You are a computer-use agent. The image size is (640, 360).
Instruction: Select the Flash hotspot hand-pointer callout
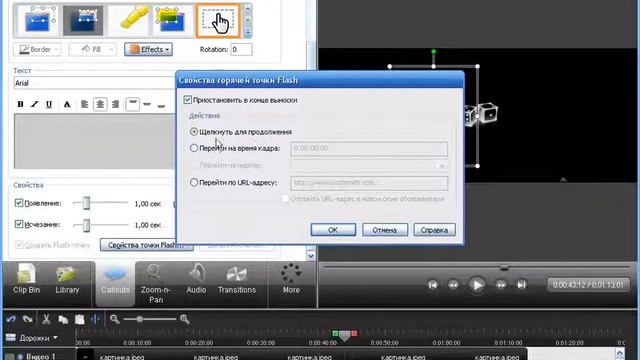218,21
